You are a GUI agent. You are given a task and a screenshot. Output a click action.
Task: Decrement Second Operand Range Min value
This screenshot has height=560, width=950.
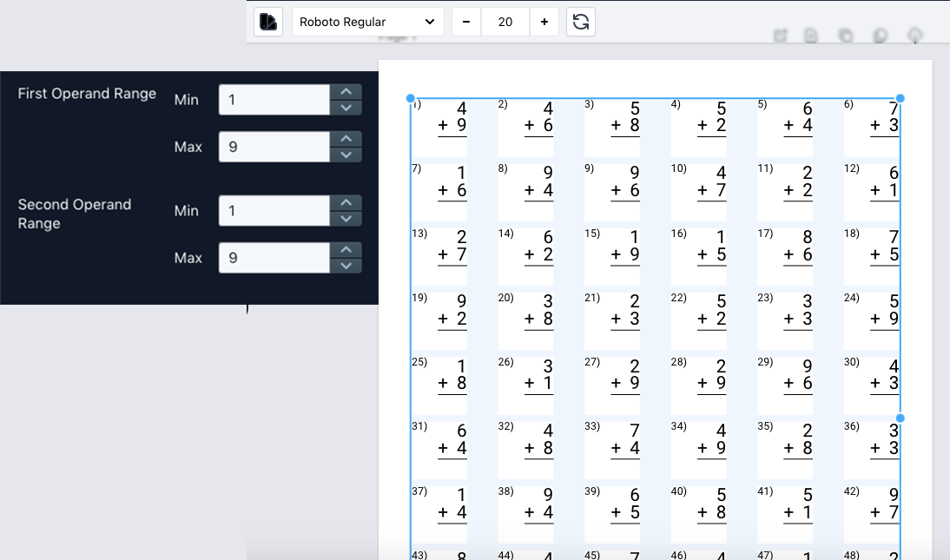(x=346, y=218)
